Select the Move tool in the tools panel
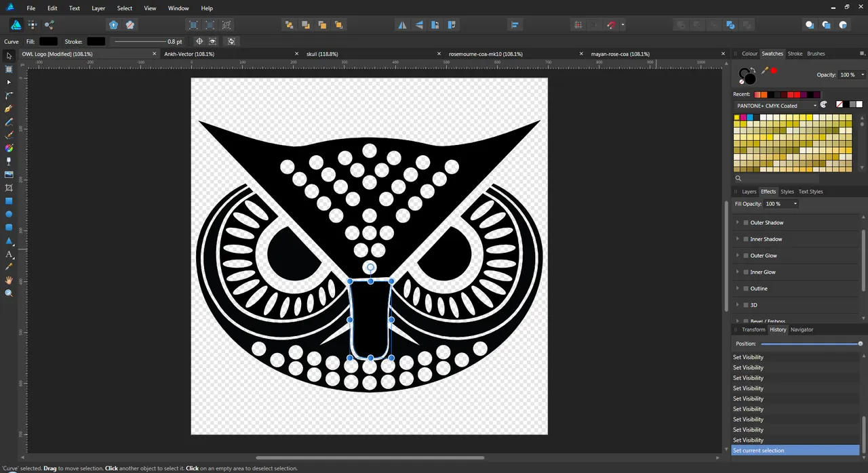The width and height of the screenshot is (868, 473). 9,56
